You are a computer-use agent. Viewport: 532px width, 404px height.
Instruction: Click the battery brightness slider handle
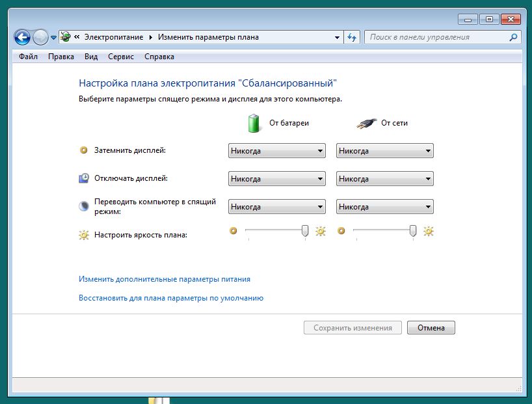coord(305,231)
